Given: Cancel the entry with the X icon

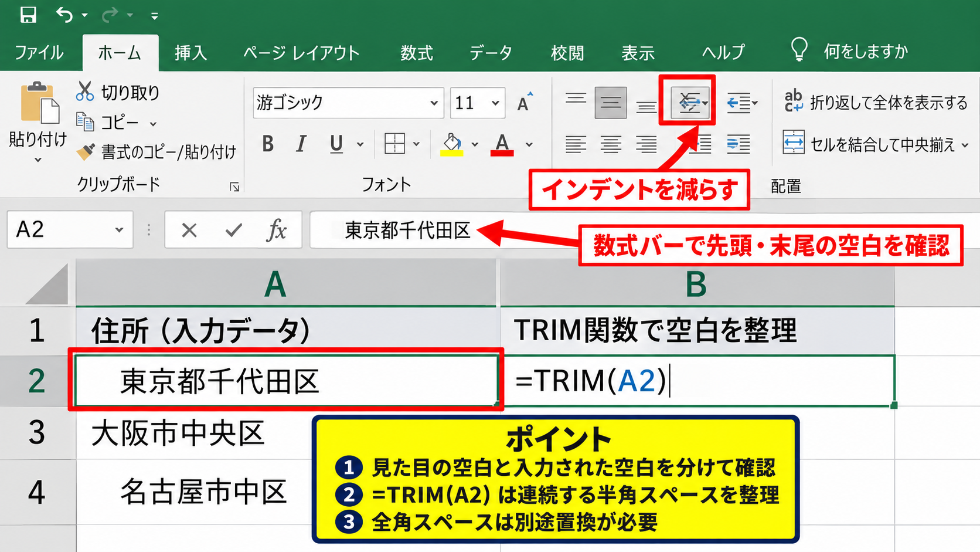Looking at the screenshot, I should click(x=189, y=230).
